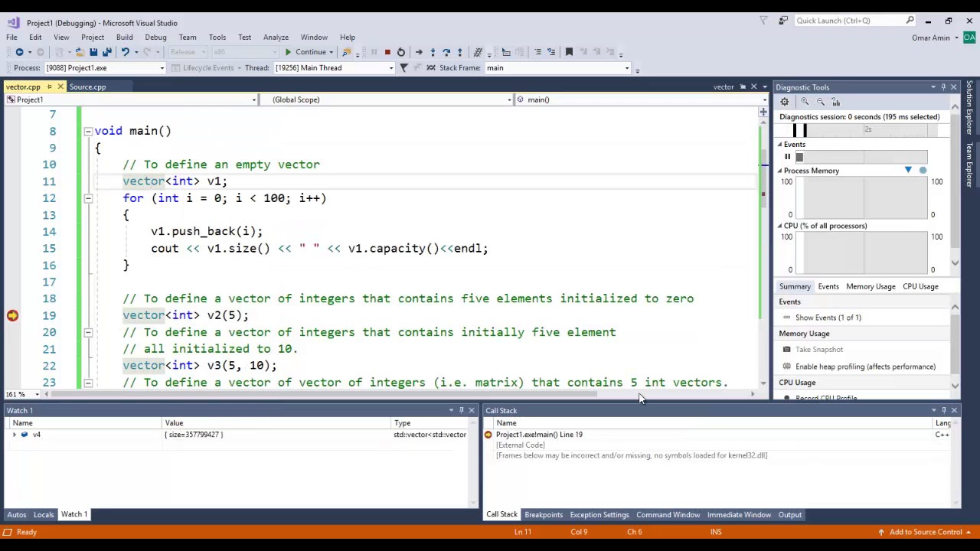This screenshot has height=551, width=980.
Task: Toggle the Process Memory snapshot triangle marker
Action: point(908,171)
